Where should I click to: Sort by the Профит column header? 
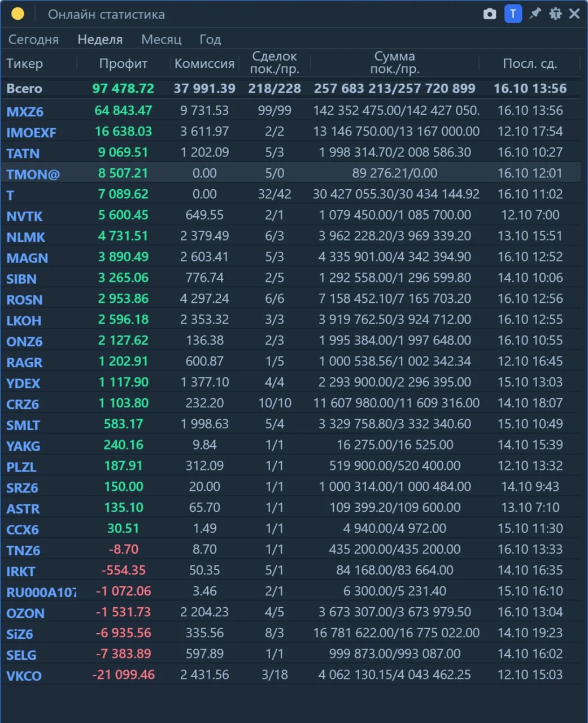tap(123, 63)
